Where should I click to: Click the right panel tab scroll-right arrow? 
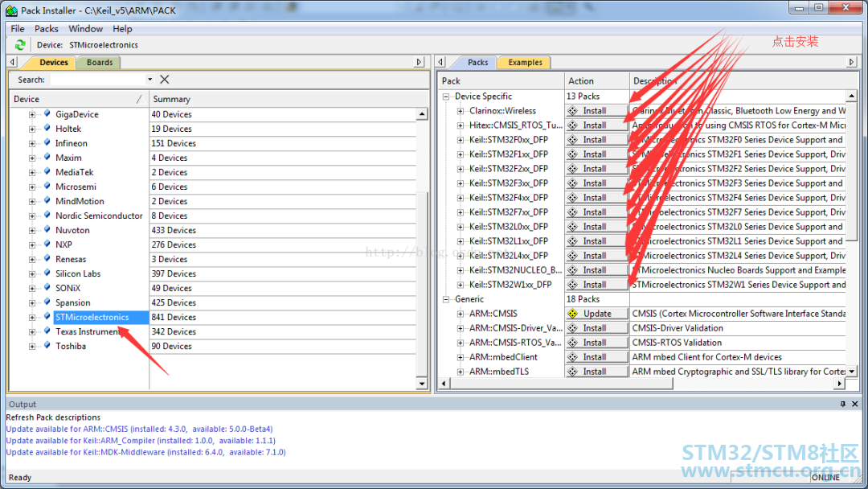coord(851,62)
